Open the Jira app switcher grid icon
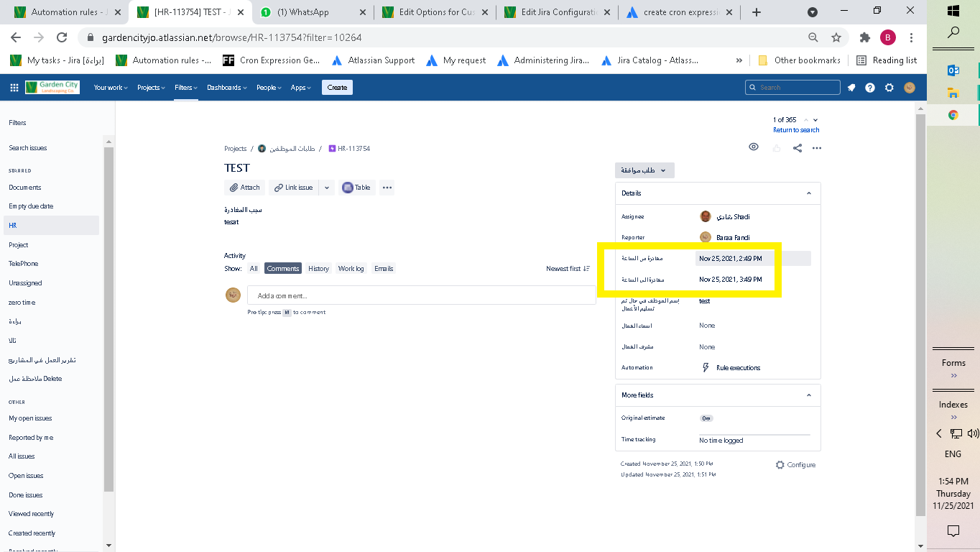Viewport: 980px width, 552px height. (14, 88)
